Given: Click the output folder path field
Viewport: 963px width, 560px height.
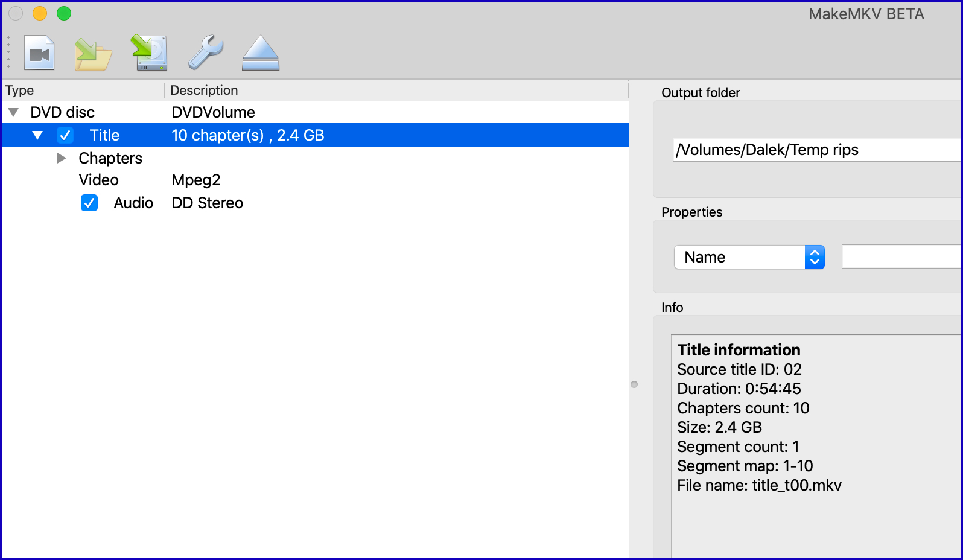Looking at the screenshot, I should coord(816,150).
